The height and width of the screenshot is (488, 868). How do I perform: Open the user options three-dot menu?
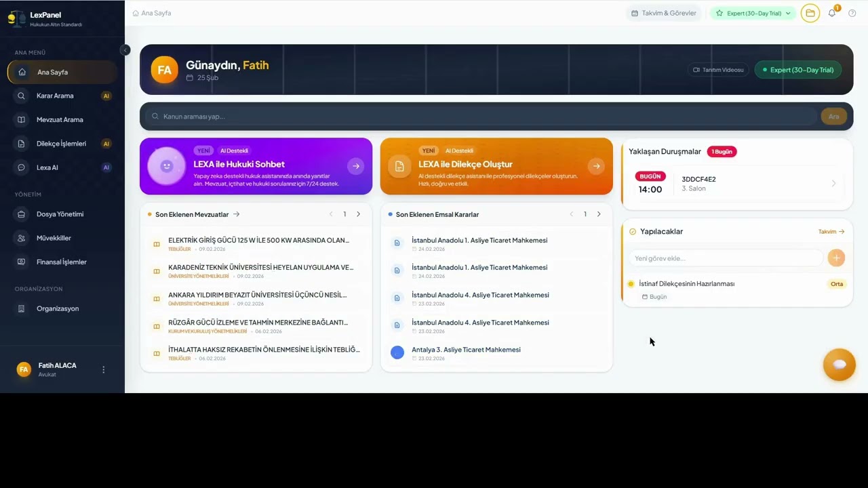(104, 369)
